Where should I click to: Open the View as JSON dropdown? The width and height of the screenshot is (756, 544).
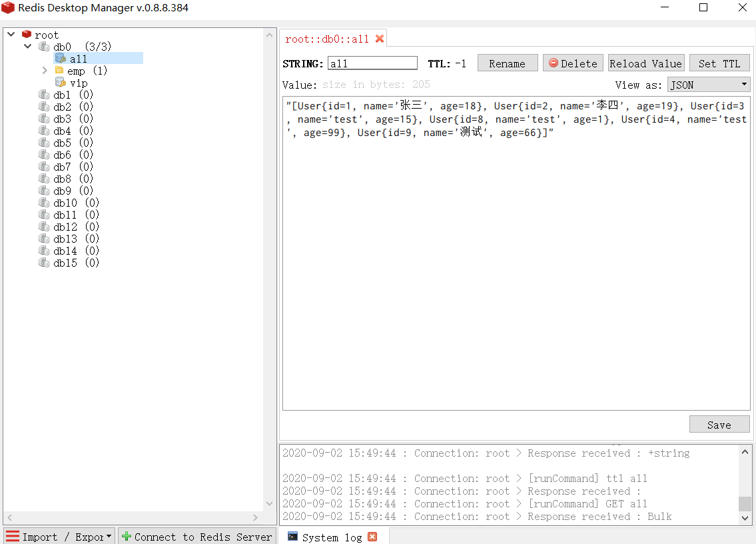click(709, 85)
